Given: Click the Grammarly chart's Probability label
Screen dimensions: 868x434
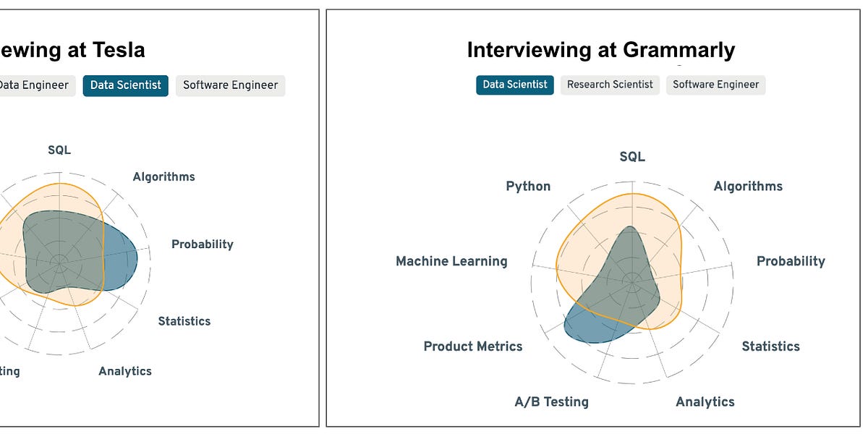Looking at the screenshot, I should (791, 261).
